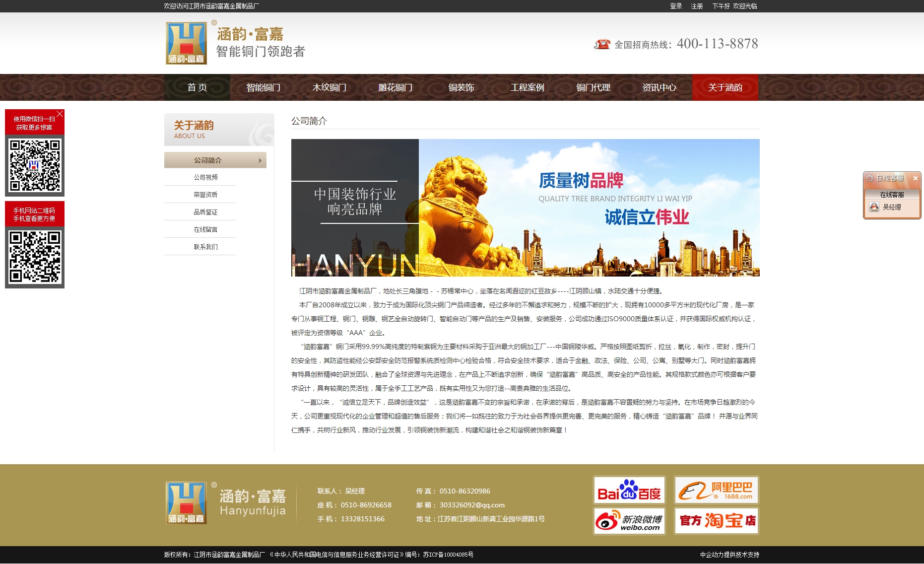Click the fax number 0510-86320986

click(x=465, y=491)
